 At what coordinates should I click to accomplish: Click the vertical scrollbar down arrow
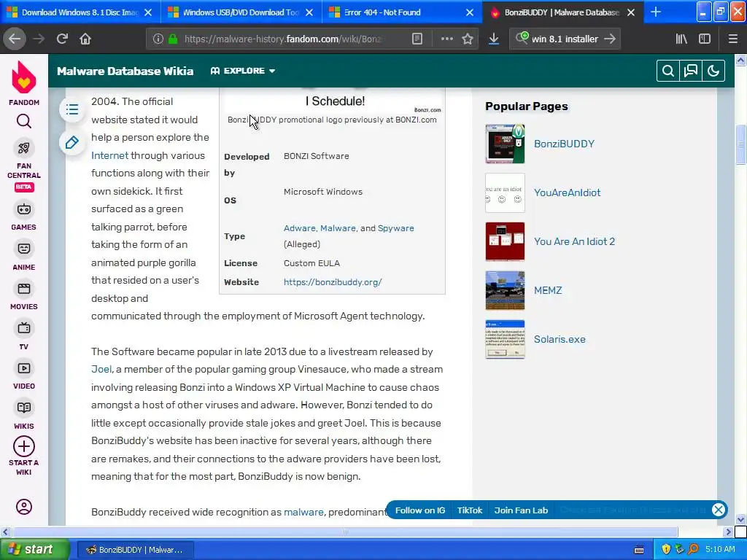740,519
